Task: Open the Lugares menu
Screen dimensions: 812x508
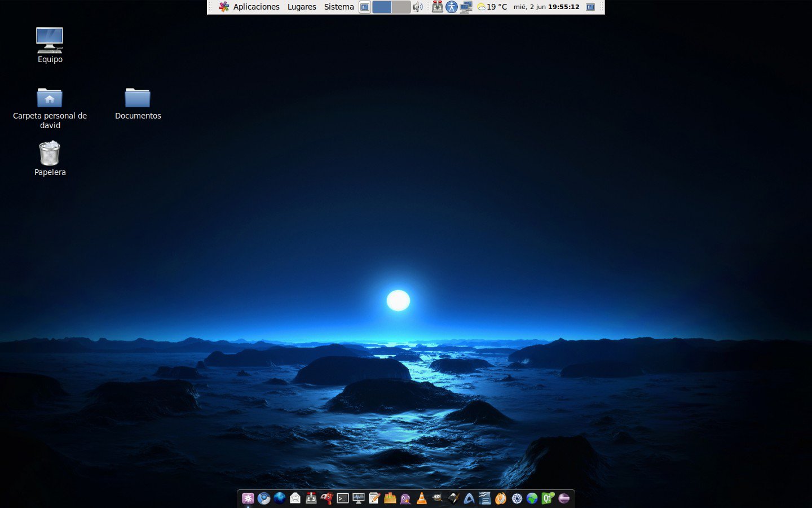Action: 302,7
